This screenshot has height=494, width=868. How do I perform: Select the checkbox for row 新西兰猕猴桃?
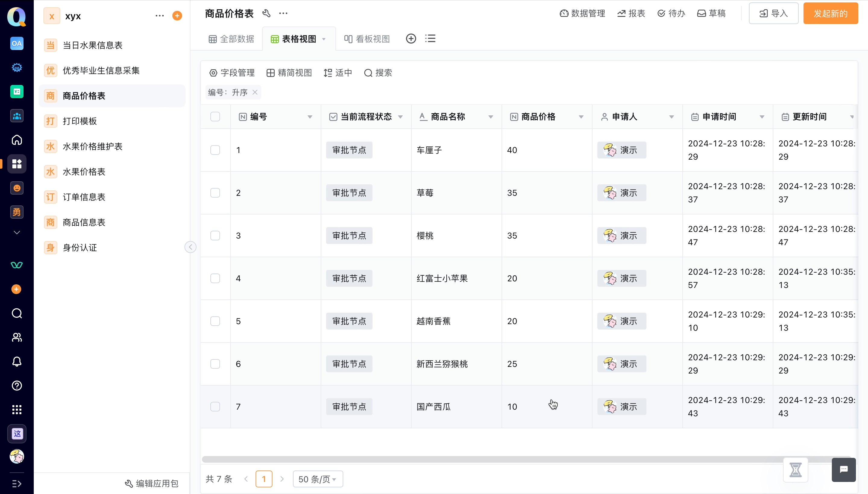click(215, 364)
